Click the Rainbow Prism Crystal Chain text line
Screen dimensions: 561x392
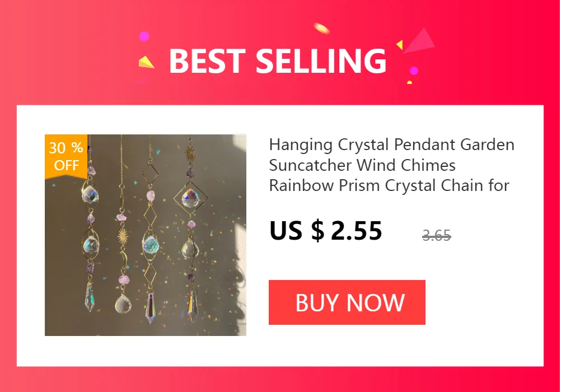click(x=389, y=185)
